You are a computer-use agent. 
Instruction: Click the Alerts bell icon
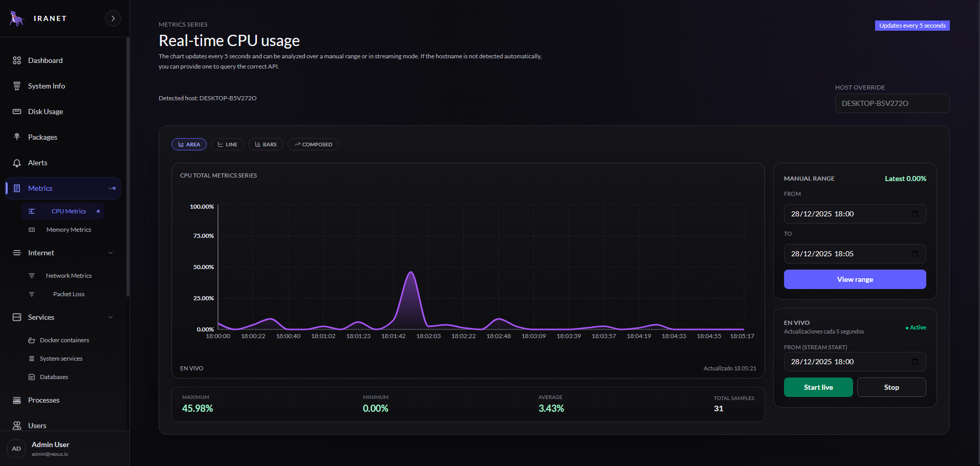[17, 163]
